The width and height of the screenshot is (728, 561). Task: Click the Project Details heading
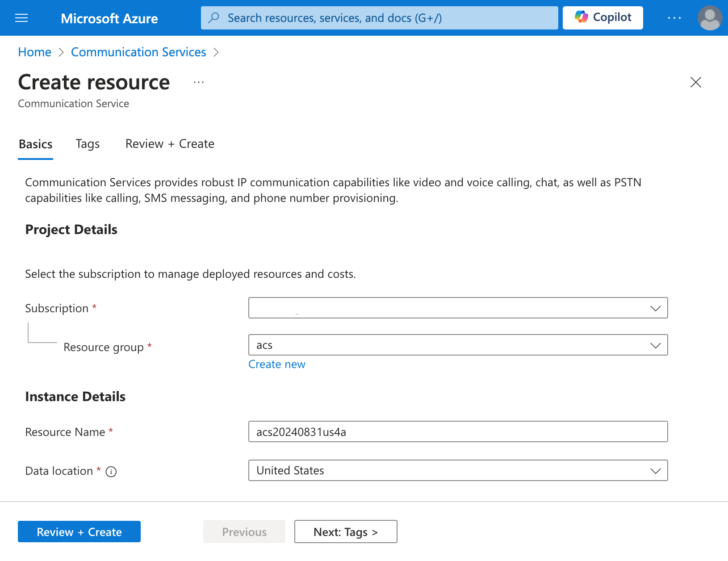pos(71,230)
